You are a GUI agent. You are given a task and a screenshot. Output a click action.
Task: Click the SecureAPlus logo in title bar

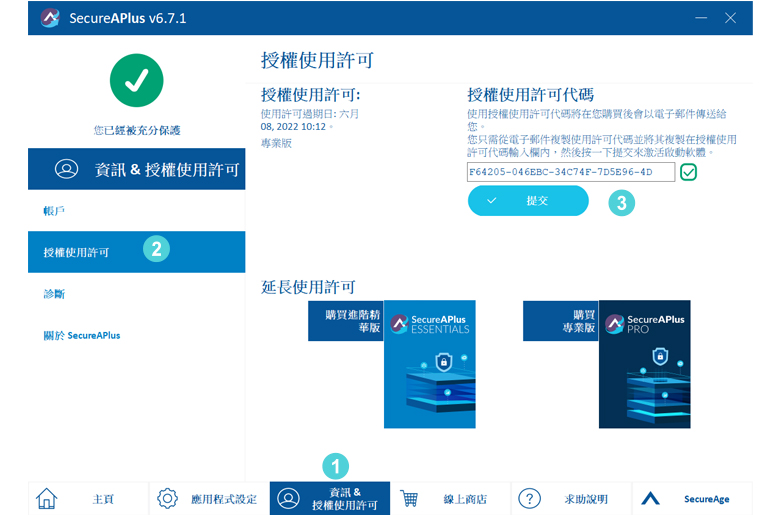click(50, 18)
